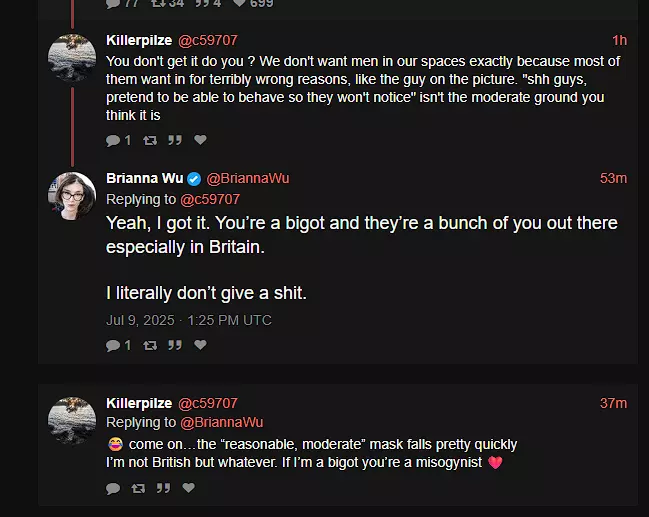Retweet Killerpilze's first tweet about spaces
Image resolution: width=649 pixels, height=517 pixels.
[x=150, y=140]
